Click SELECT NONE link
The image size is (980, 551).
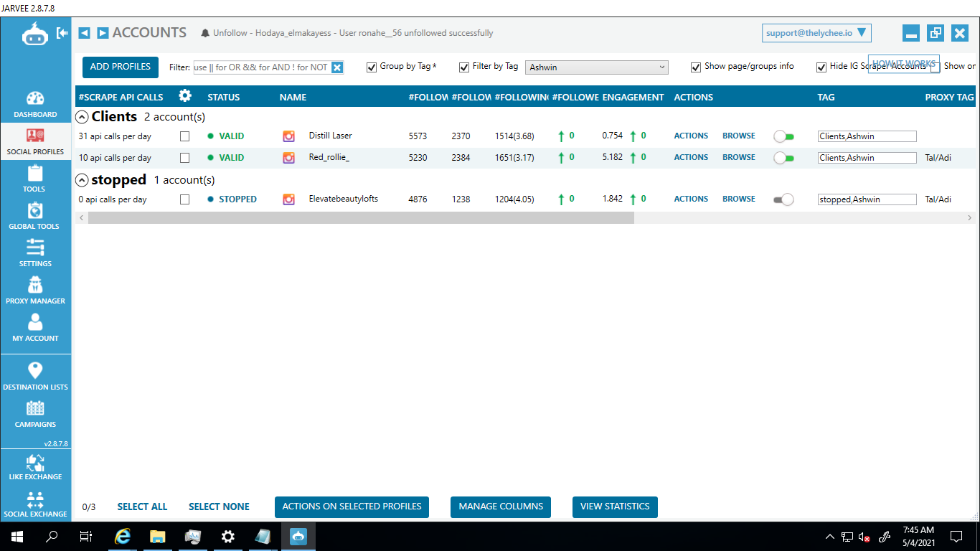click(x=219, y=507)
